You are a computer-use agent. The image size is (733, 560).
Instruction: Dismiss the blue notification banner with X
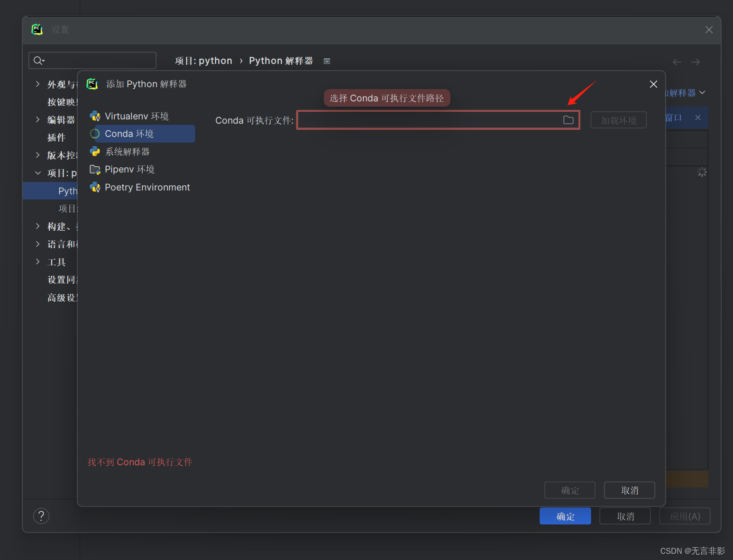pos(698,117)
